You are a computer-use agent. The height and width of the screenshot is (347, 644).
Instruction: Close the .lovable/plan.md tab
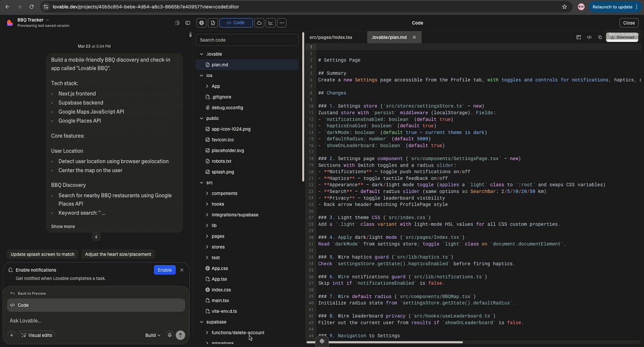414,37
